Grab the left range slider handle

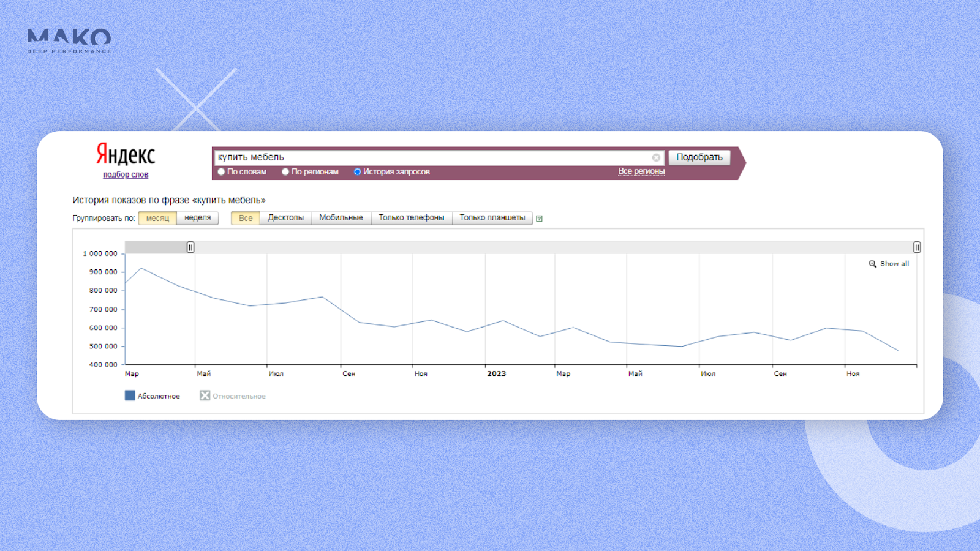(x=190, y=247)
